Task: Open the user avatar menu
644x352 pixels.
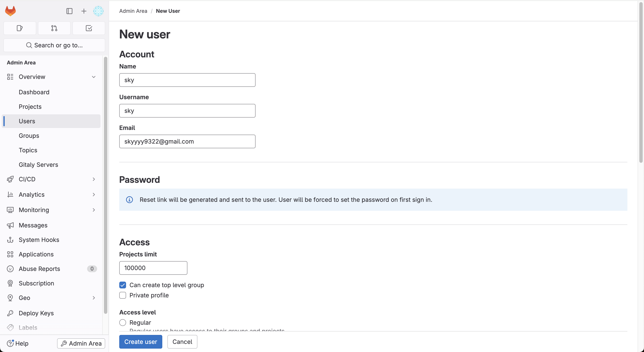Action: point(98,11)
